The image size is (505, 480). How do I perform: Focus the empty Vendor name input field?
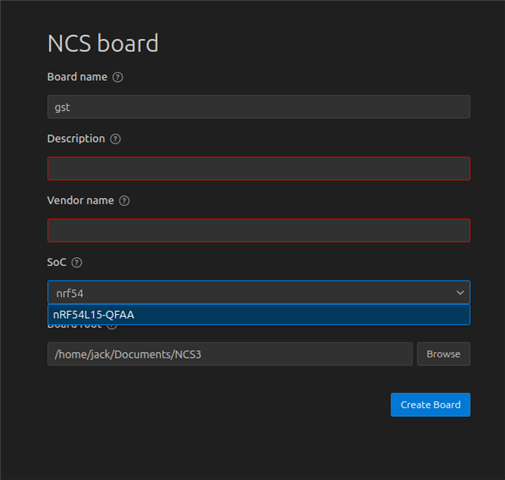[259, 230]
